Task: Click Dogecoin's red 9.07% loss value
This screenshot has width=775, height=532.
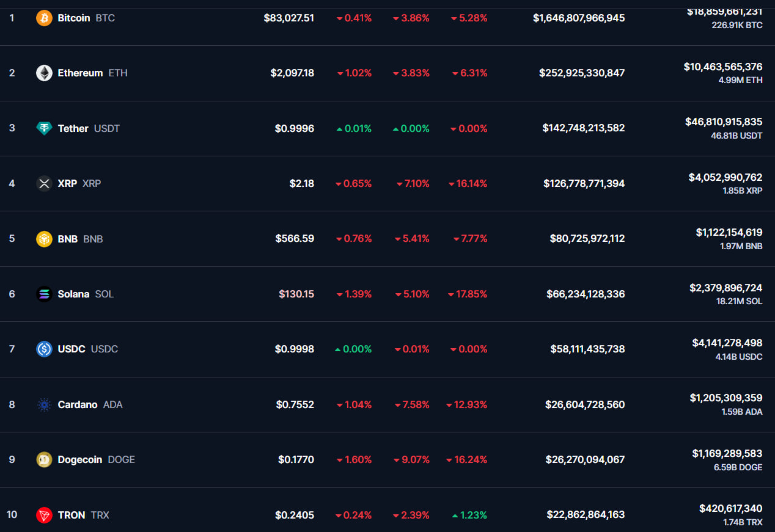Action: 411,459
